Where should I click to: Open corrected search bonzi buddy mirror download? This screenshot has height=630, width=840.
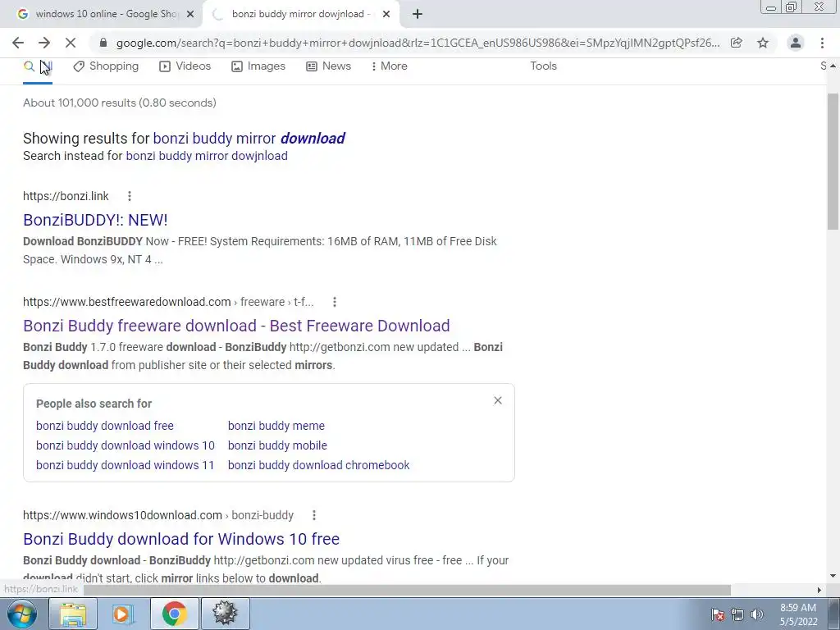pyautogui.click(x=249, y=138)
